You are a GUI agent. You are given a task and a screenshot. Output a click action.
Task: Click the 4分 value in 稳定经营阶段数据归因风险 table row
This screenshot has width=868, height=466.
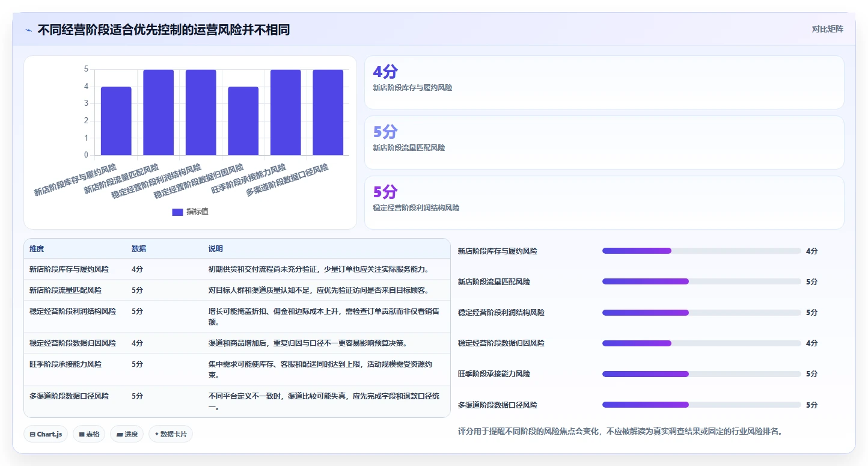pyautogui.click(x=138, y=343)
